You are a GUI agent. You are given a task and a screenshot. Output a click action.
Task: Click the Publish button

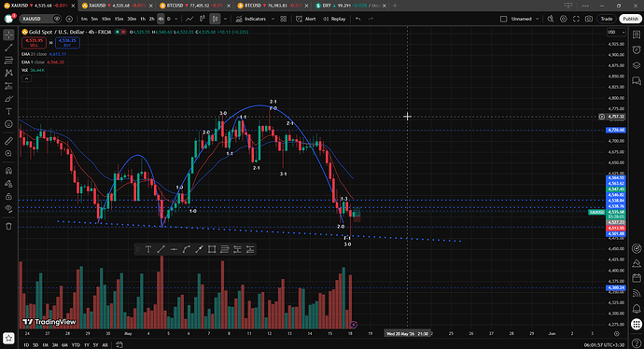630,19
